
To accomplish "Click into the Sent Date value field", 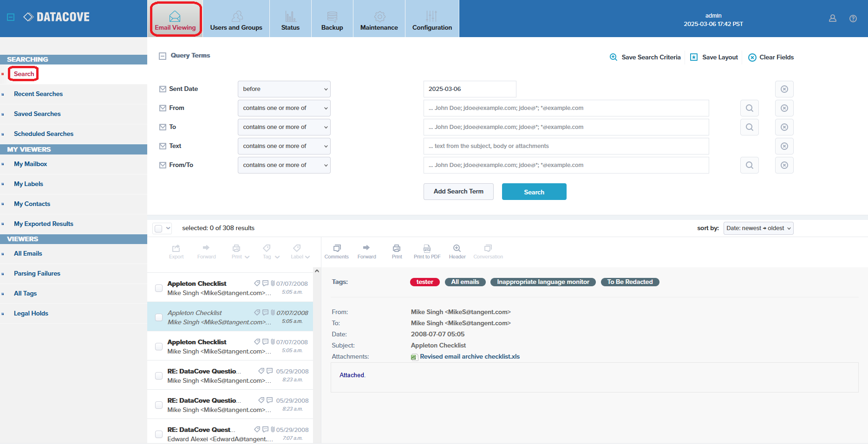I will (x=470, y=89).
